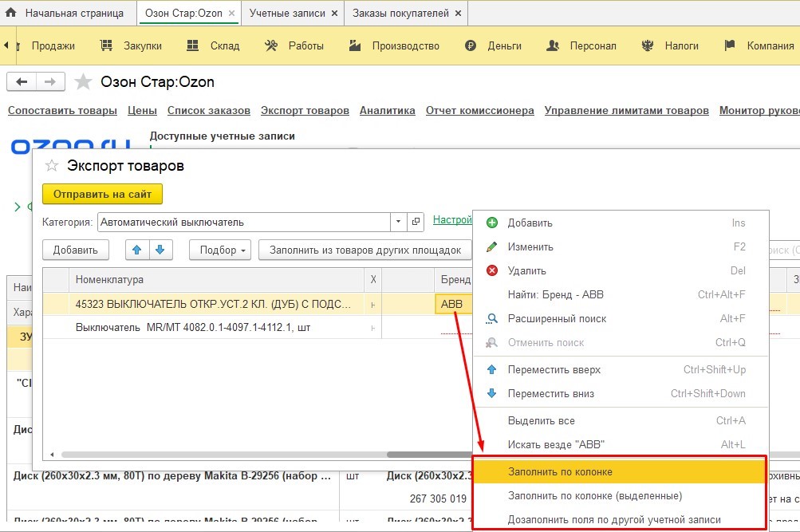Choose Заполнить по колонке (выделенные)

coord(620,496)
